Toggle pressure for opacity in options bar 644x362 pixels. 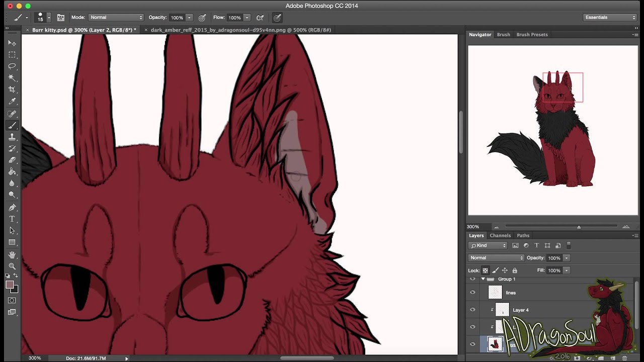[202, 18]
